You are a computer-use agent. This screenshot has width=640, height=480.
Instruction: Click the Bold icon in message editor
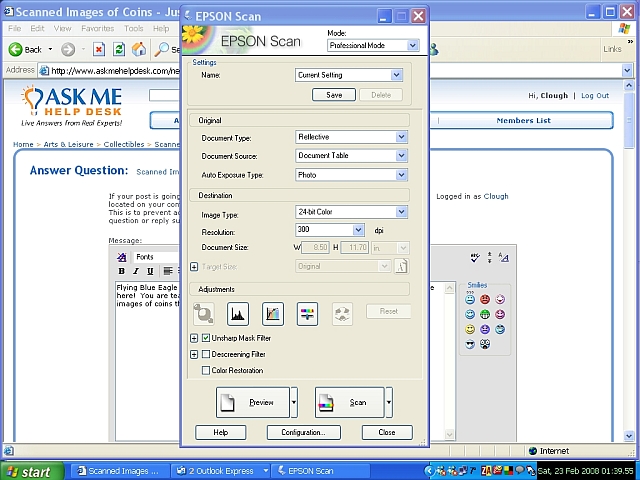point(121,271)
